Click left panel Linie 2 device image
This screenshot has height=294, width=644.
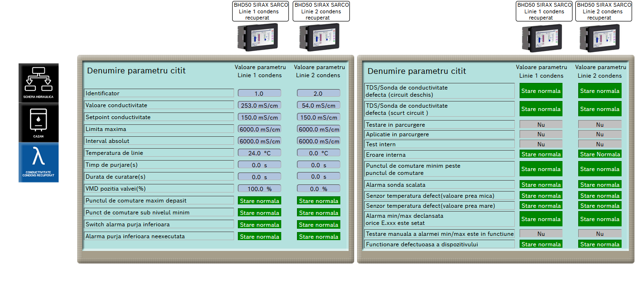click(319, 37)
